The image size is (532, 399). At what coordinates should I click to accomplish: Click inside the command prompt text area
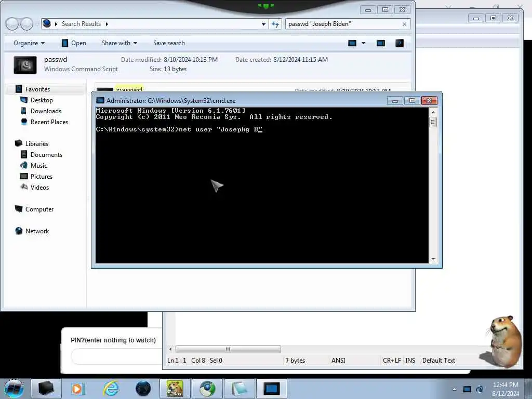262,185
